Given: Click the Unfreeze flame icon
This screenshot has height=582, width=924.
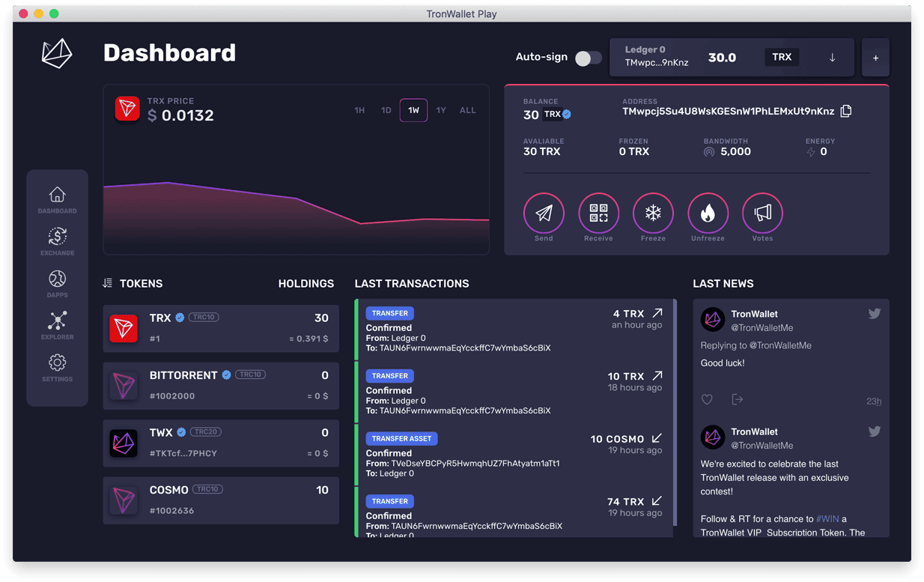Looking at the screenshot, I should (x=708, y=213).
